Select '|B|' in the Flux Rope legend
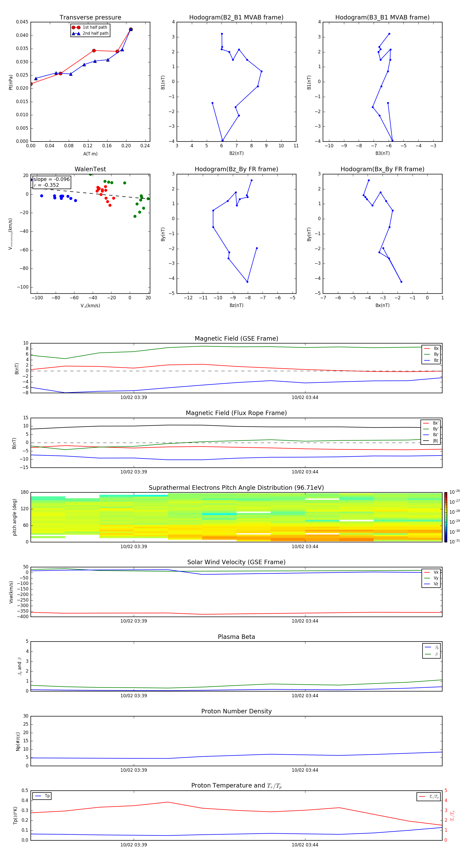This screenshot has width=473, height=868. 431,441
